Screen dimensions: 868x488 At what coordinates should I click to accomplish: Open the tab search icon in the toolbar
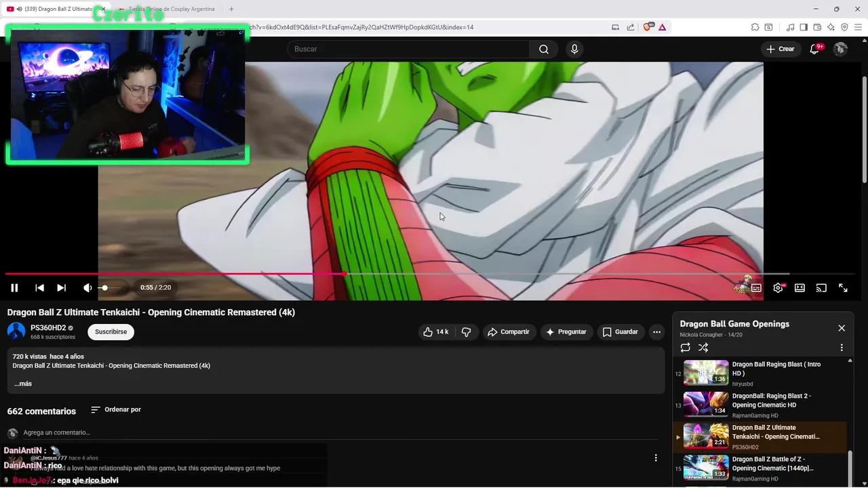pyautogui.click(x=768, y=27)
